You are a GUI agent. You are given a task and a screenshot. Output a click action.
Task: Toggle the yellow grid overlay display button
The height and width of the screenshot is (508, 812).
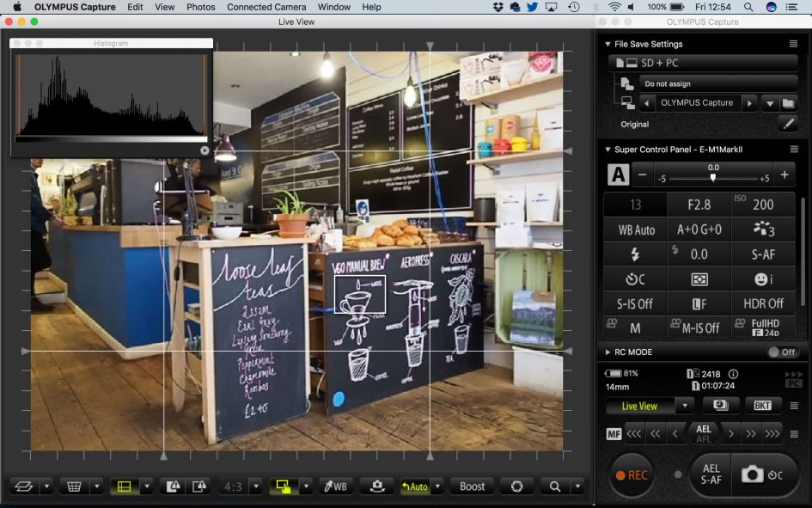tap(124, 487)
